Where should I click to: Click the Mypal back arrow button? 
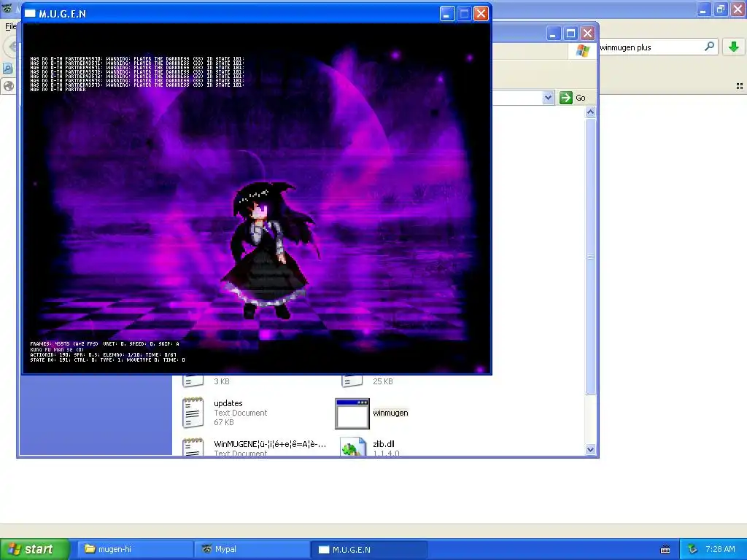coord(12,47)
